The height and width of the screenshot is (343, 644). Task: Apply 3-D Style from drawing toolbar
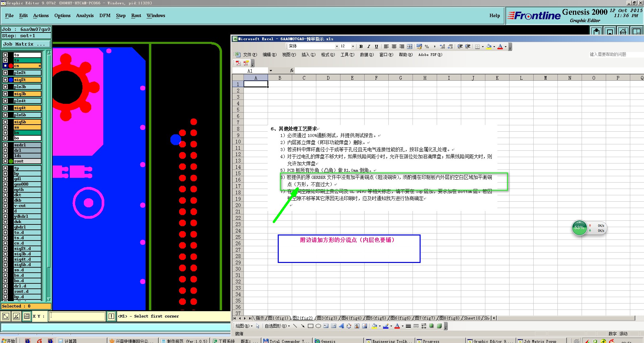tap(439, 326)
